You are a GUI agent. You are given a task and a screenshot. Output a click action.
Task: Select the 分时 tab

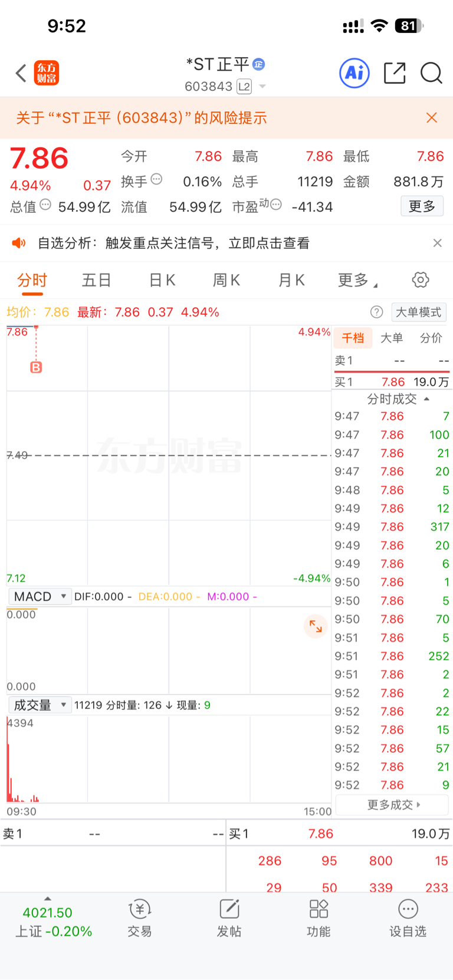pos(32,280)
